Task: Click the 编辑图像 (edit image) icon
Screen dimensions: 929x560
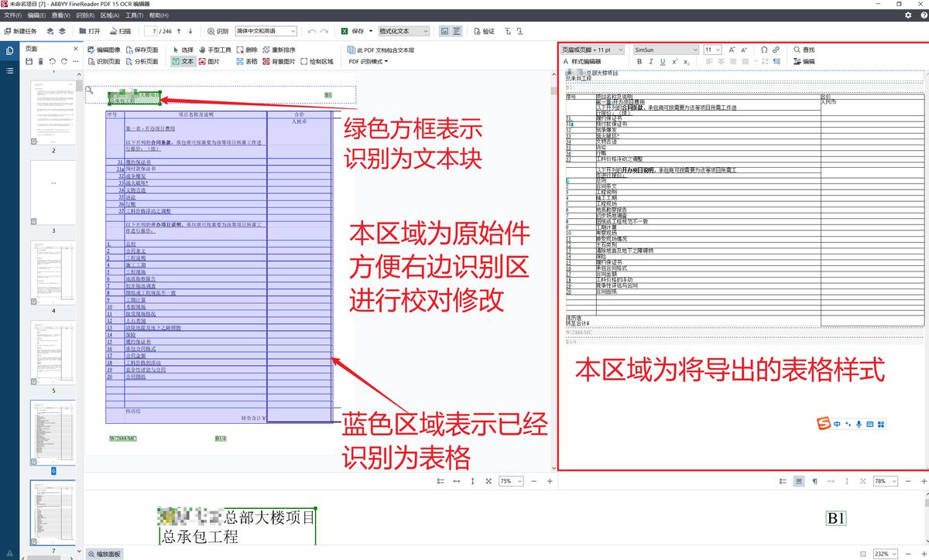Action: tap(105, 49)
